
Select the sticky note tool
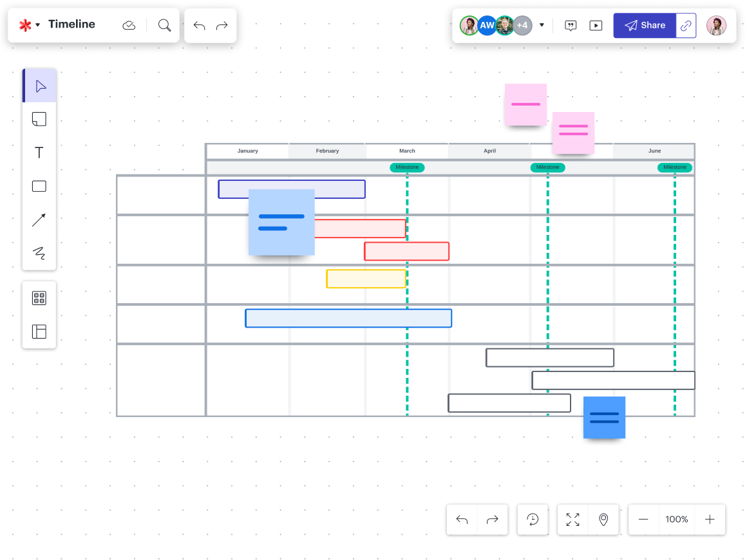[39, 119]
